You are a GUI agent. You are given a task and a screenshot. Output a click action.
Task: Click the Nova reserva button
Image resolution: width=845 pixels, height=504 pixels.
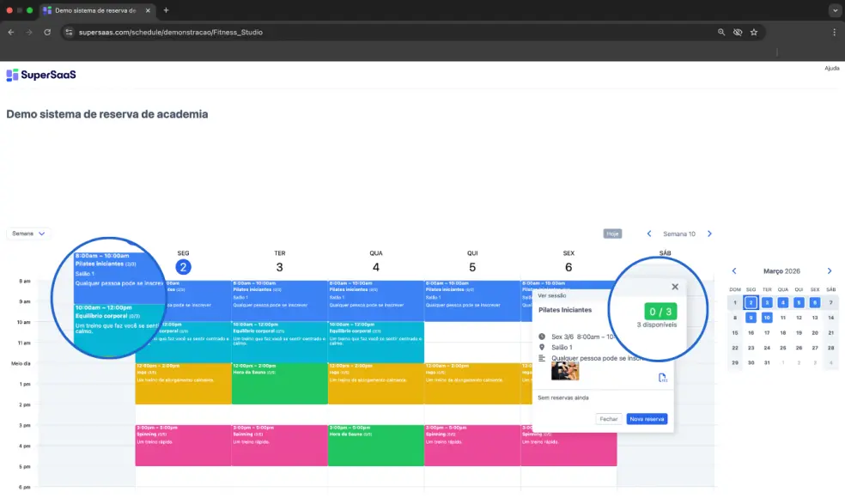pyautogui.click(x=646, y=419)
